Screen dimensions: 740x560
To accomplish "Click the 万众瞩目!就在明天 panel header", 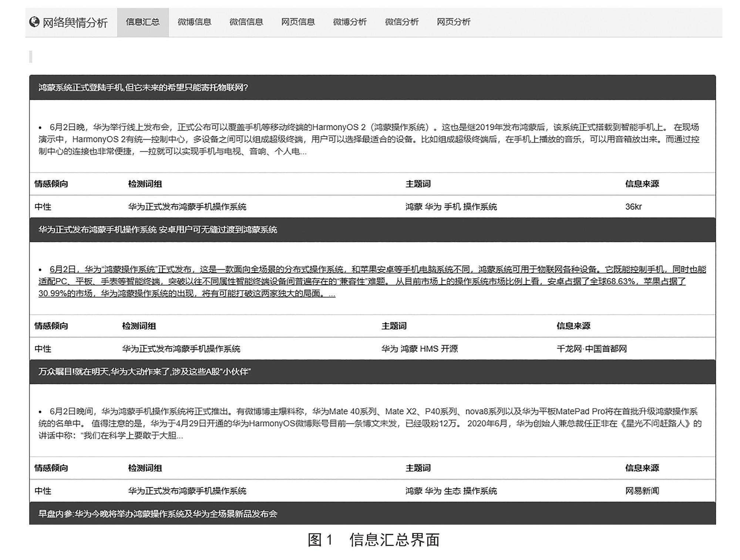I will pos(145,372).
